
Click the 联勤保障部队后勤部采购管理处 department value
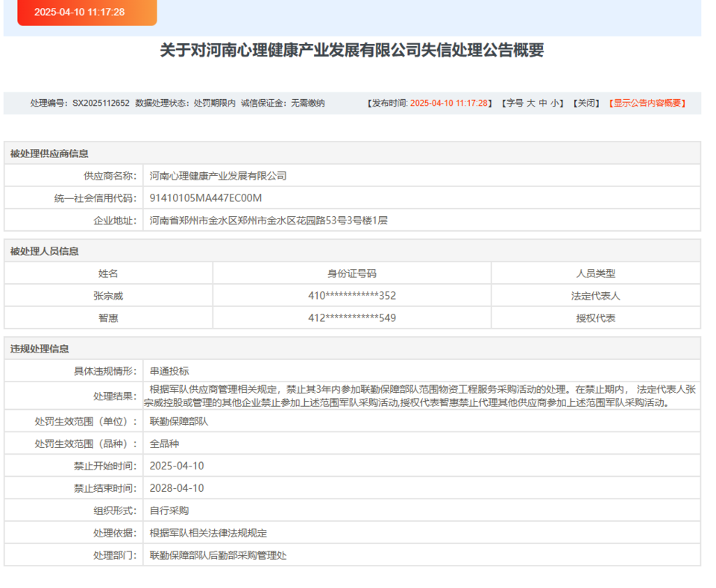point(218,556)
